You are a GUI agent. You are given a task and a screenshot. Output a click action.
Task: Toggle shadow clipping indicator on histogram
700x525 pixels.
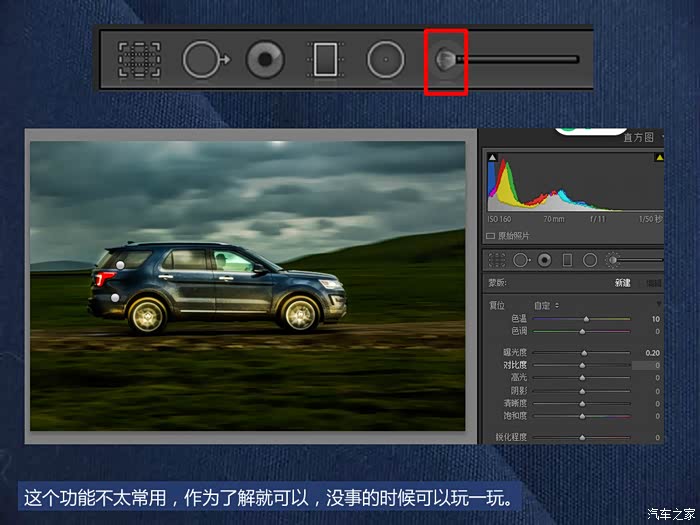click(x=490, y=157)
